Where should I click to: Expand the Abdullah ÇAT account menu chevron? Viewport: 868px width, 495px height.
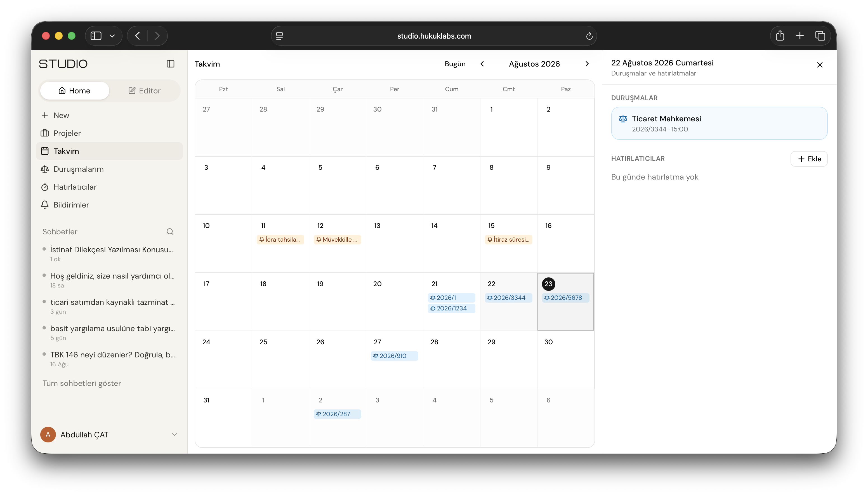click(174, 435)
